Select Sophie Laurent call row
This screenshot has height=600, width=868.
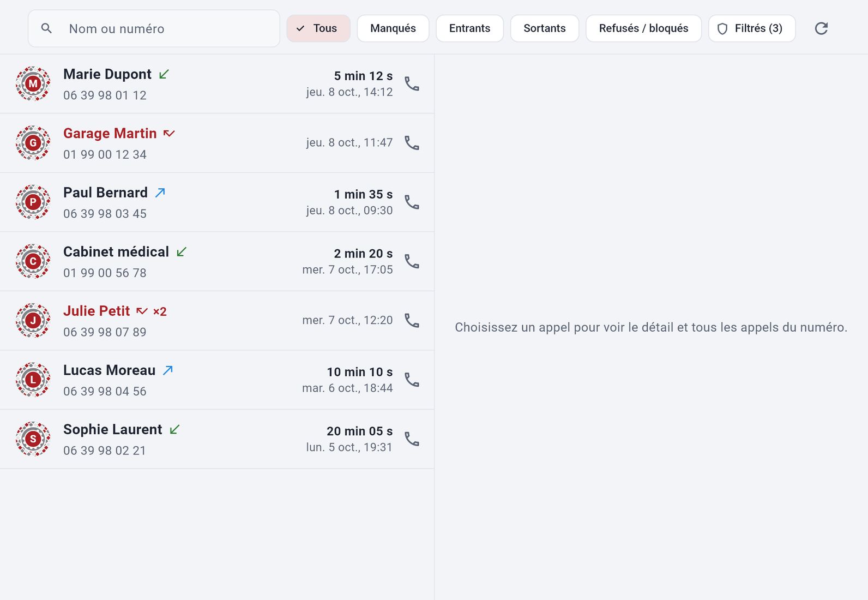[217, 439]
